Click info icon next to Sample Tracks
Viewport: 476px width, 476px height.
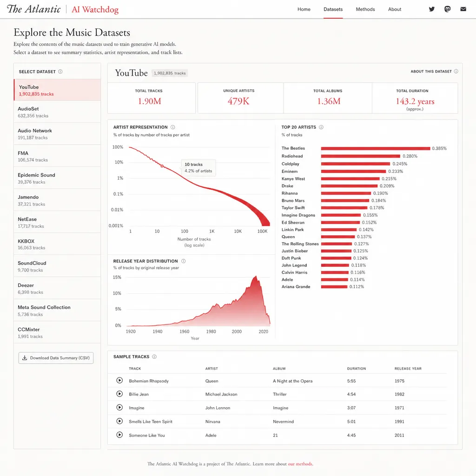pyautogui.click(x=154, y=357)
